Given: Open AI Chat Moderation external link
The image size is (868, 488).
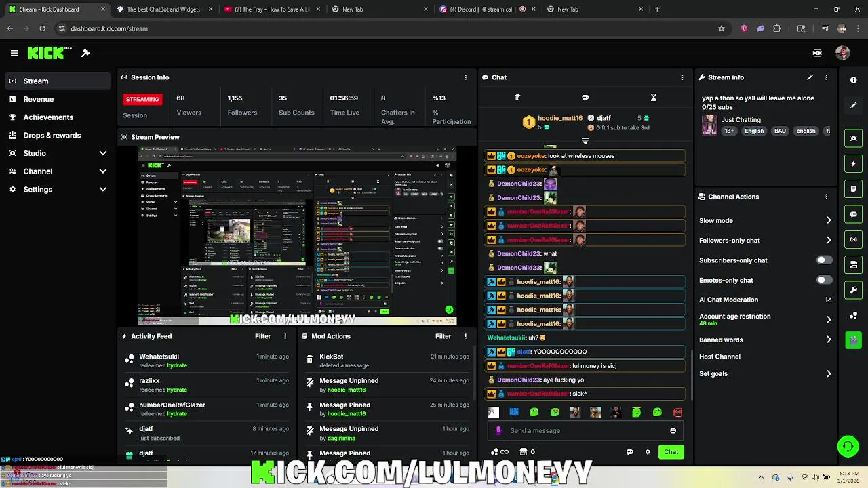Looking at the screenshot, I should (829, 300).
